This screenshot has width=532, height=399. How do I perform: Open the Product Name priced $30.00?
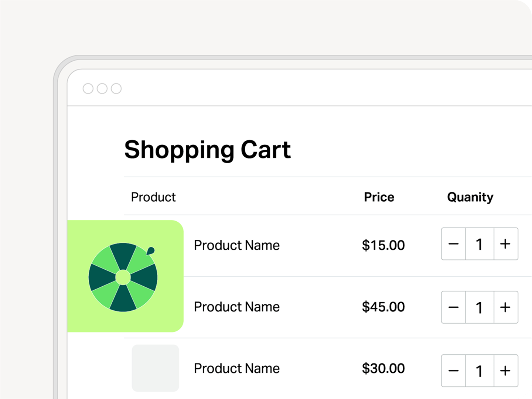coord(237,368)
